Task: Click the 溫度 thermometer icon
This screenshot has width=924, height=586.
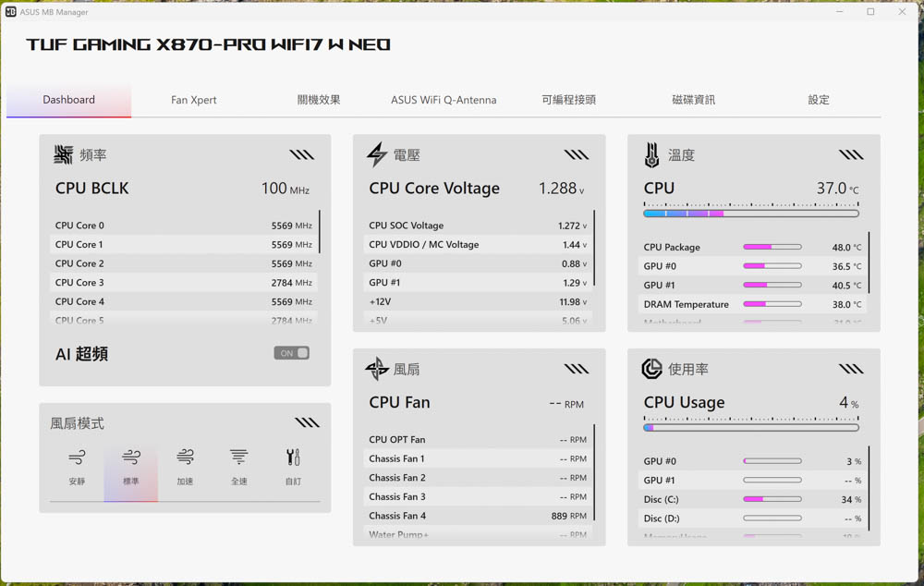Action: pyautogui.click(x=651, y=155)
